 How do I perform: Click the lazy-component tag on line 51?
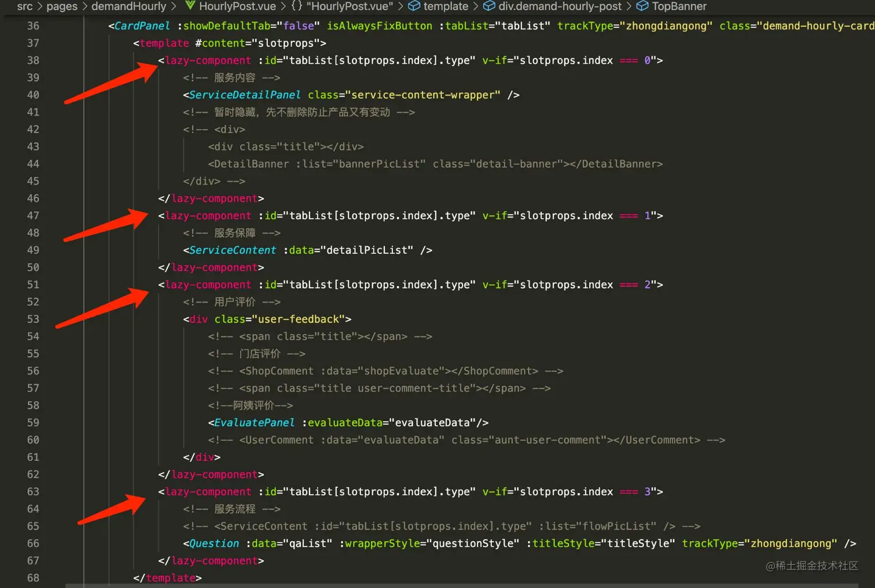click(x=208, y=285)
